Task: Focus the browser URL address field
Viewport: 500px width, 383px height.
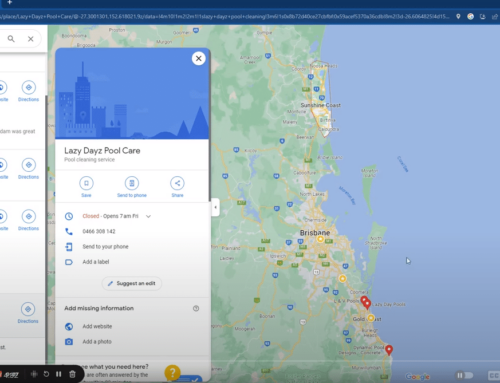Action: click(225, 16)
